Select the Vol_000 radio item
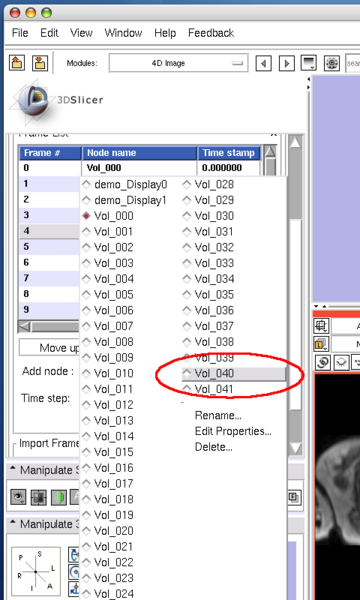360x600 pixels. [108, 216]
